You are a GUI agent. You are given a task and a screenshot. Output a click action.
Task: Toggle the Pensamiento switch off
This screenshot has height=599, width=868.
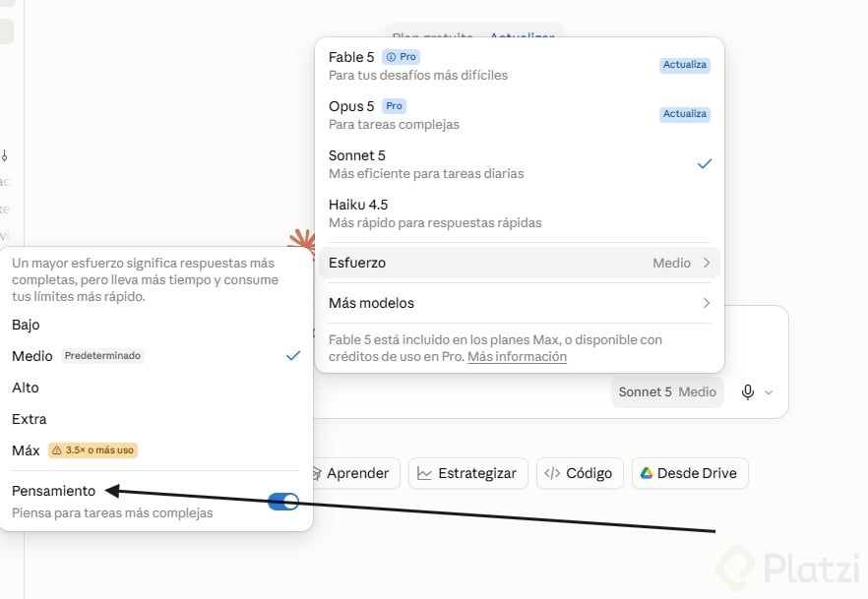point(282,502)
